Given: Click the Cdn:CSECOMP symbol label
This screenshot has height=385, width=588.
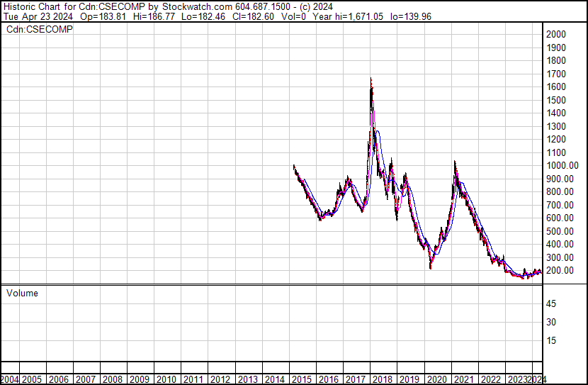Looking at the screenshot, I should point(40,29).
